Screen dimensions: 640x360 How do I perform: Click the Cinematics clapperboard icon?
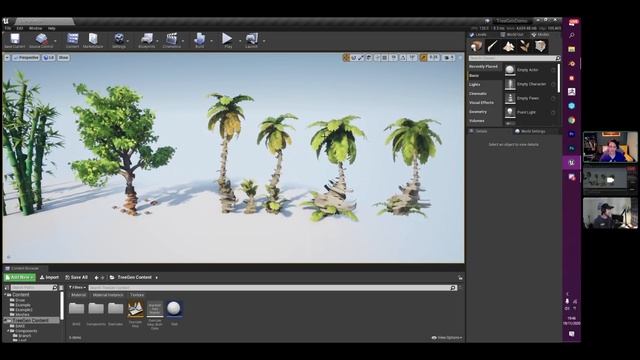(171, 39)
